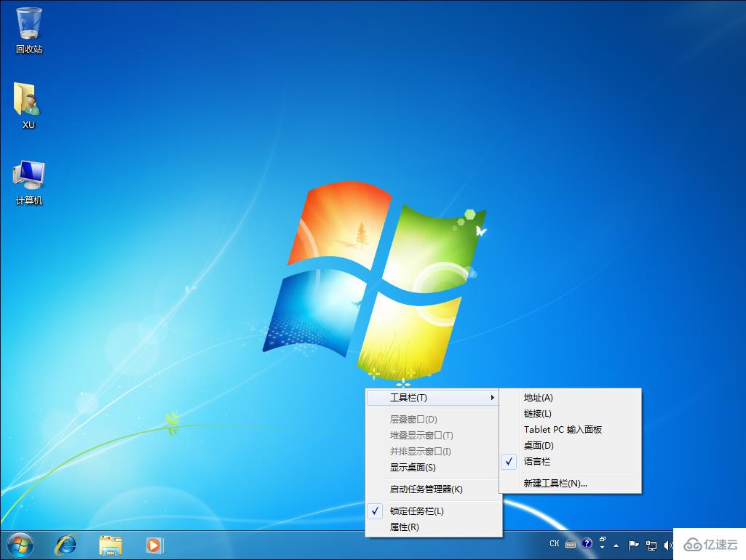Show hidden tray icons arrow

click(x=616, y=545)
